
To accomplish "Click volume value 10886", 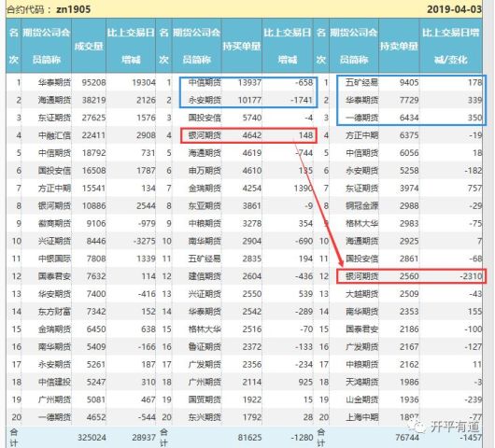I will [93, 206].
